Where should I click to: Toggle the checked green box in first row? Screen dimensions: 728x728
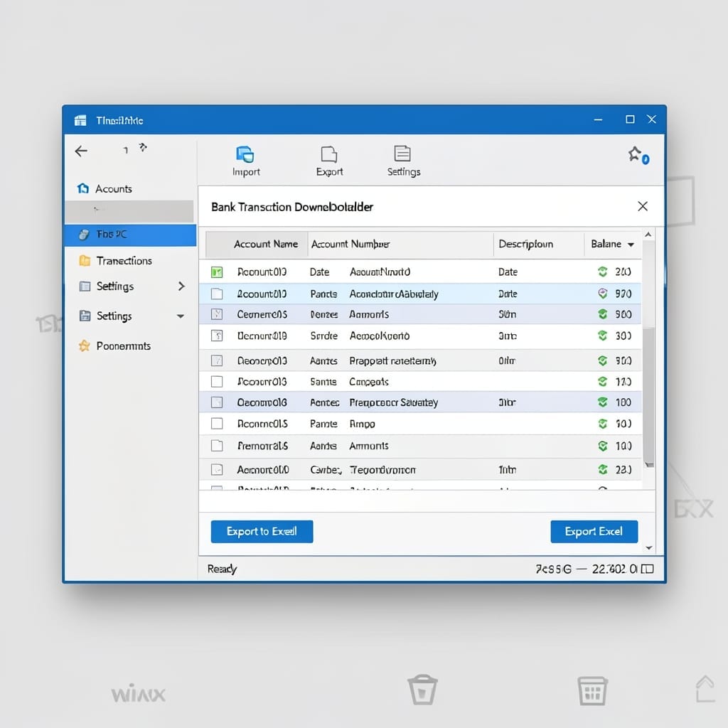[x=217, y=272]
